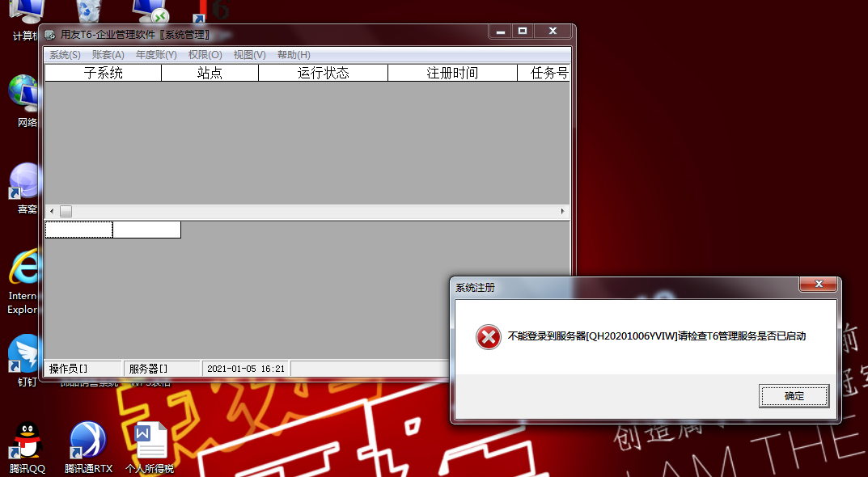Screen dimensions: 868x477
Task: Open the 钉钉 desktop icon
Action: [x=23, y=361]
